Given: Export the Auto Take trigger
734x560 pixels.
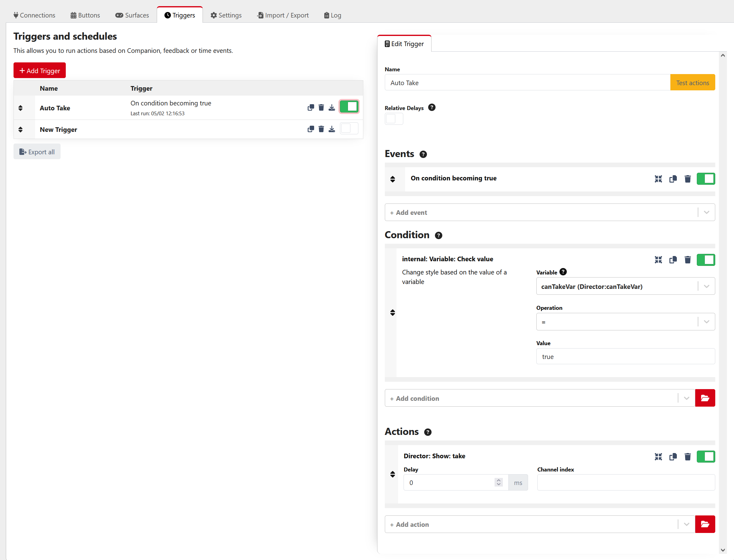Looking at the screenshot, I should (332, 107).
